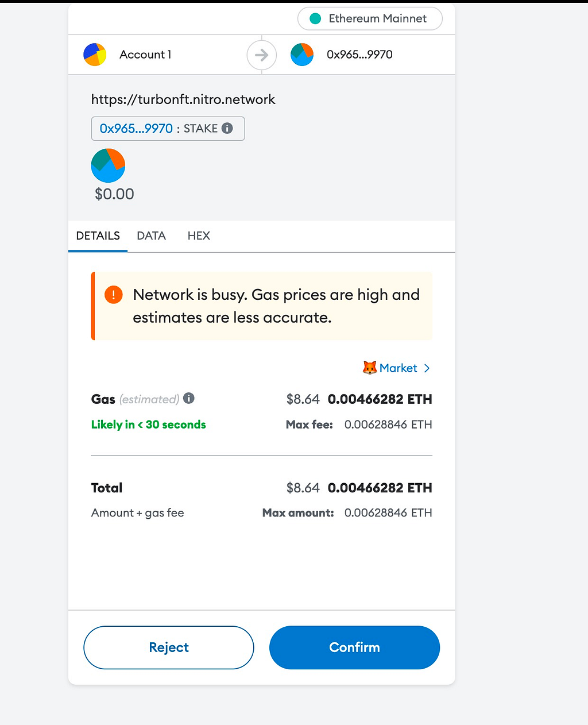Open the Ethereum Mainnet network selector
The width and height of the screenshot is (588, 725).
(x=370, y=18)
